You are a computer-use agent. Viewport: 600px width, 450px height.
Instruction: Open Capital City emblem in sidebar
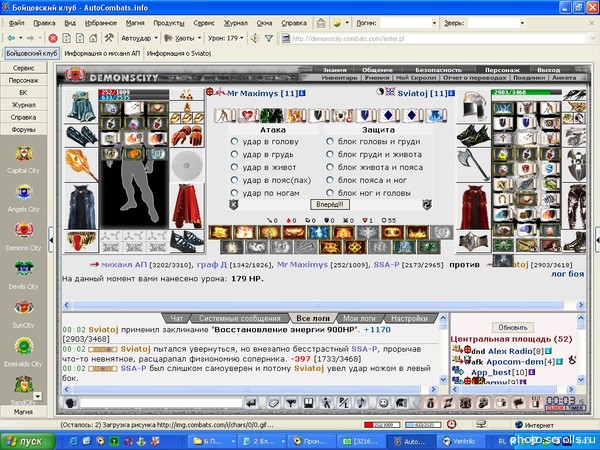(x=24, y=154)
